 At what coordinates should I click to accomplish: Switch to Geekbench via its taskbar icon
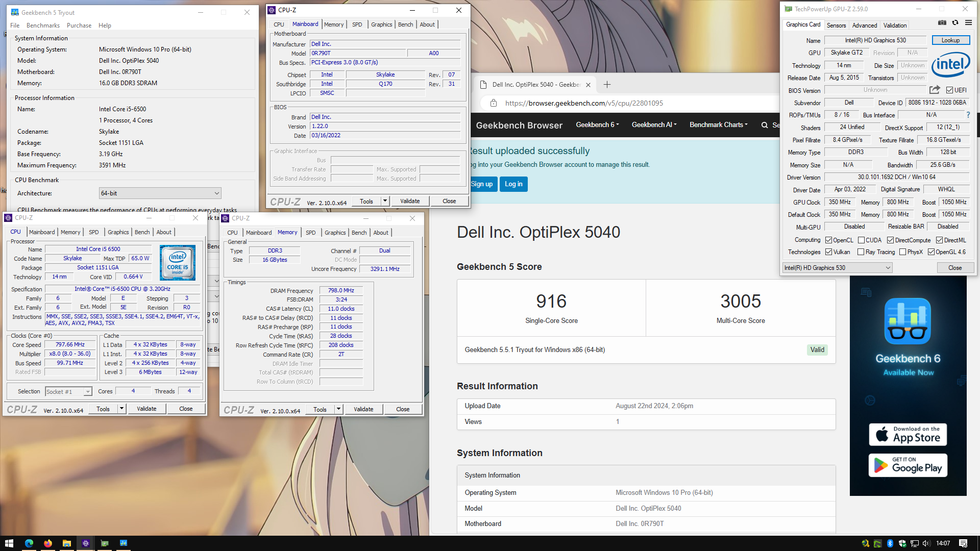pyautogui.click(x=124, y=543)
